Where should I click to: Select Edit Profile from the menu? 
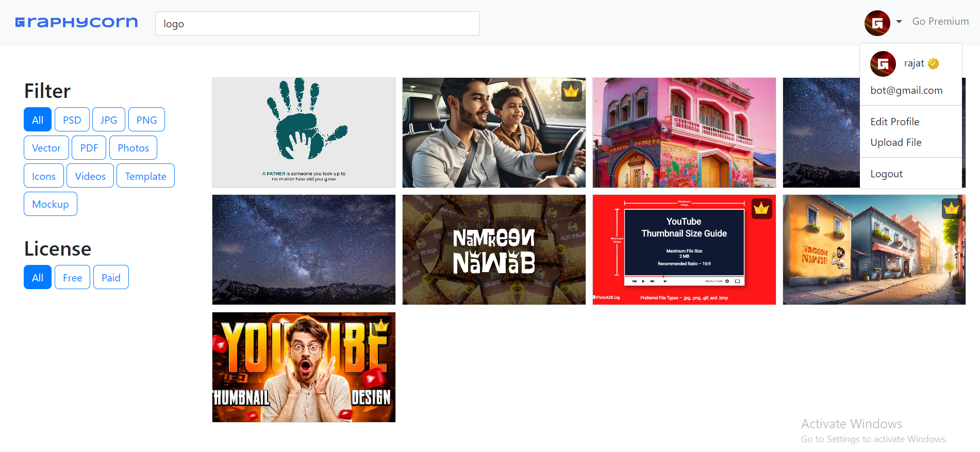[894, 122]
